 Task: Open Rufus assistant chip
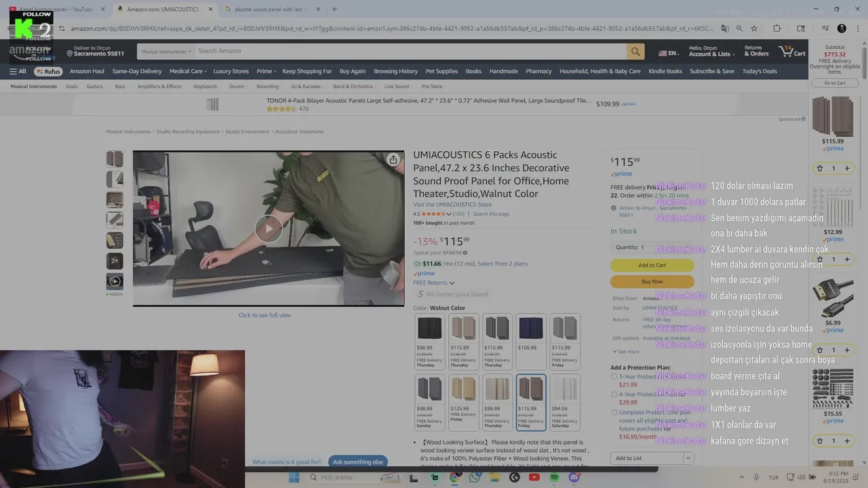point(48,71)
